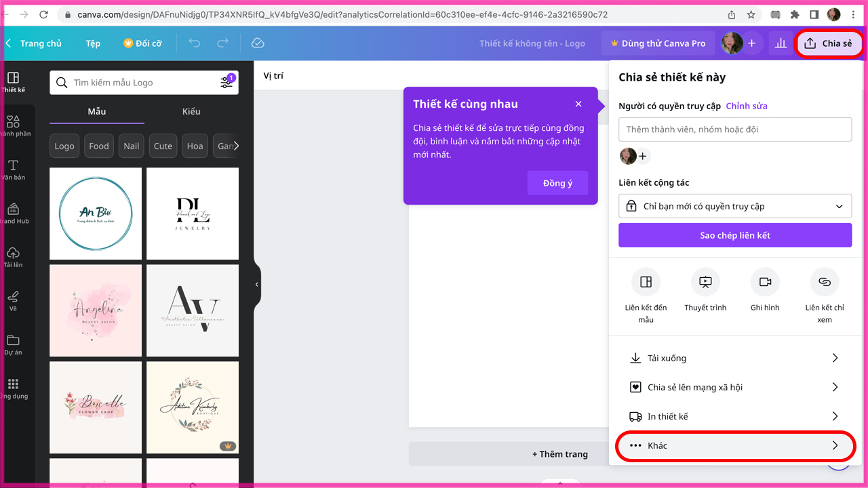Viewport: 868px width, 488px height.
Task: Switch to the Mẫu templates tab
Action: [97, 111]
